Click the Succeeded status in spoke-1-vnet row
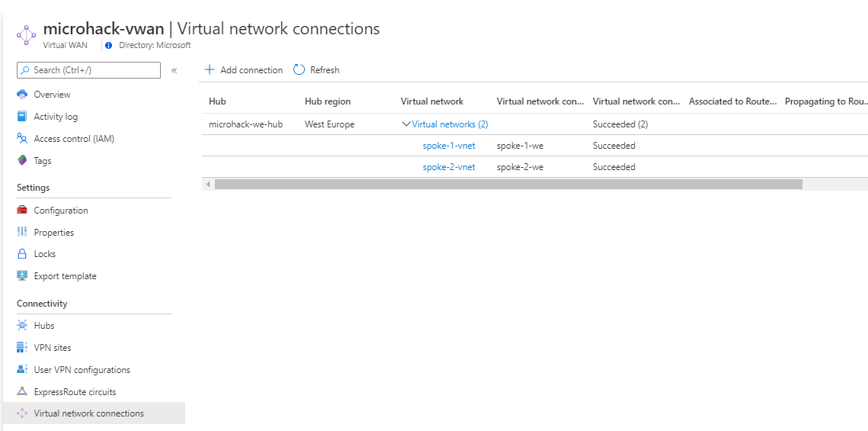 (x=614, y=146)
